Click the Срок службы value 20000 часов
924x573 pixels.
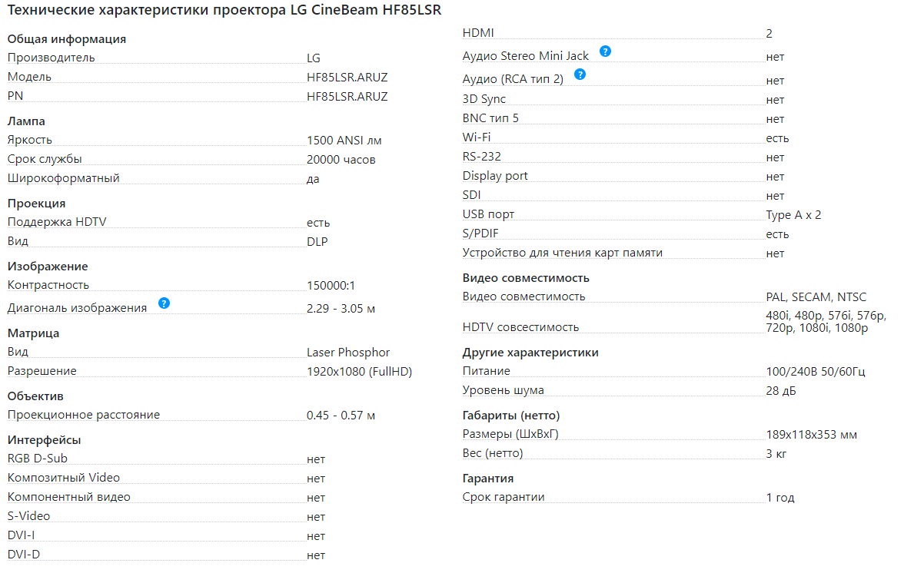click(x=341, y=160)
